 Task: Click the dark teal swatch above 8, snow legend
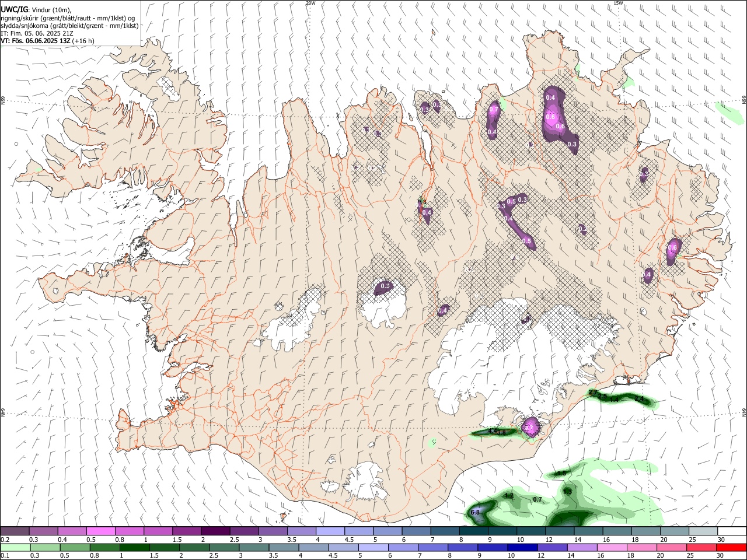pos(473,531)
